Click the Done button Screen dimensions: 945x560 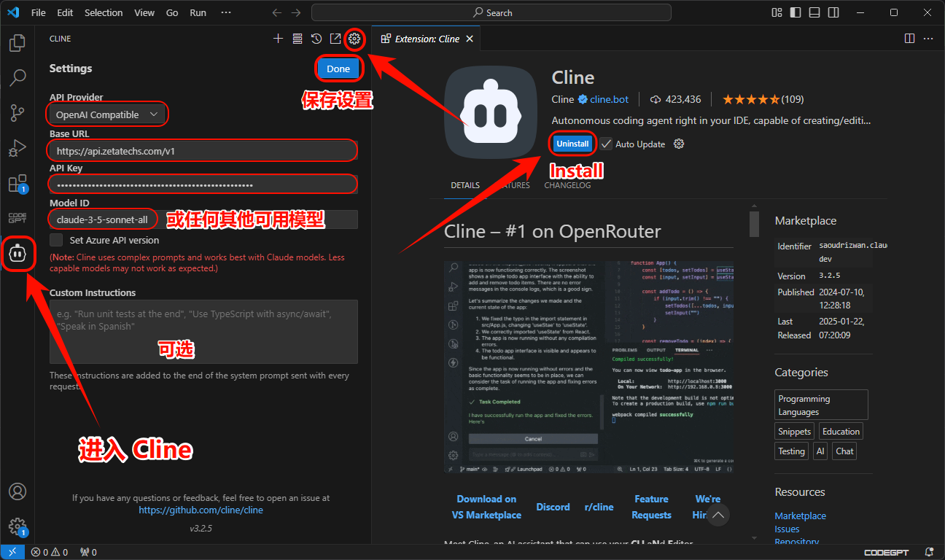338,69
